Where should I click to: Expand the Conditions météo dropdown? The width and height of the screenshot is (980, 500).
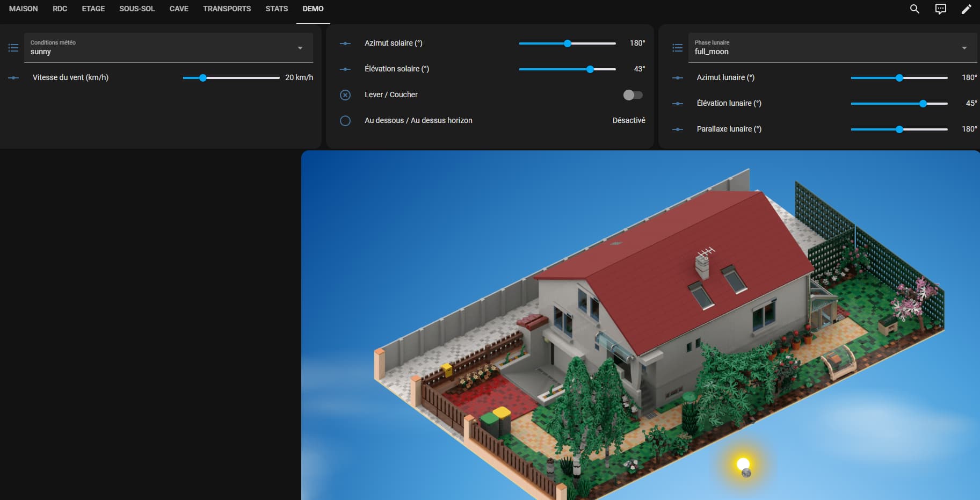pos(300,48)
